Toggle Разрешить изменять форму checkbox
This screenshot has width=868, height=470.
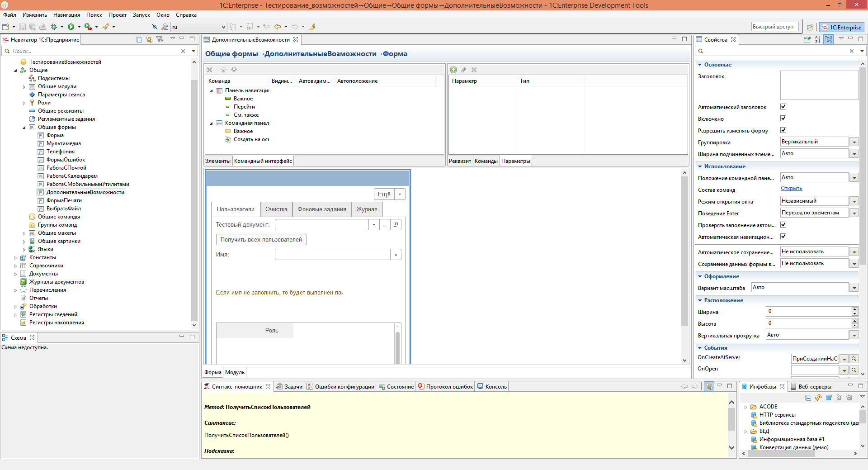point(783,130)
